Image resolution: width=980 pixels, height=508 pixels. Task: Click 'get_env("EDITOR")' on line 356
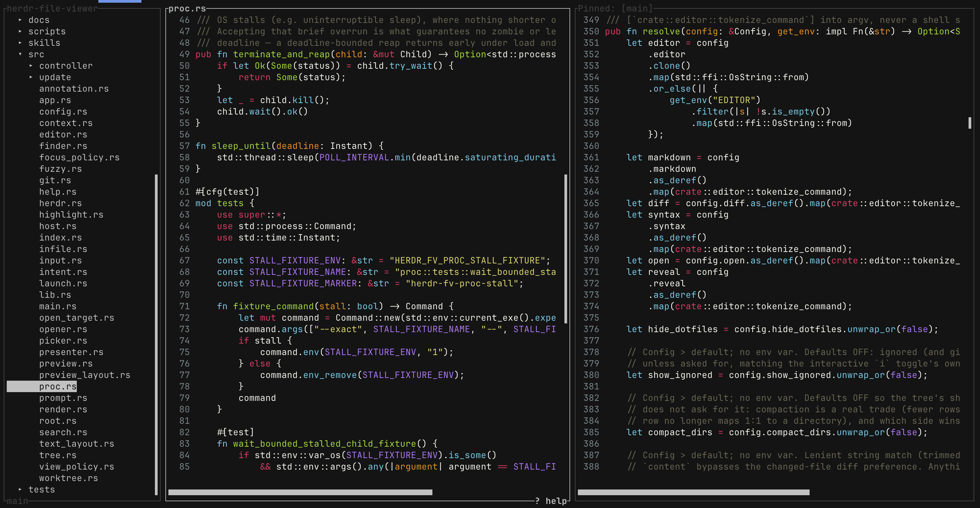(715, 100)
